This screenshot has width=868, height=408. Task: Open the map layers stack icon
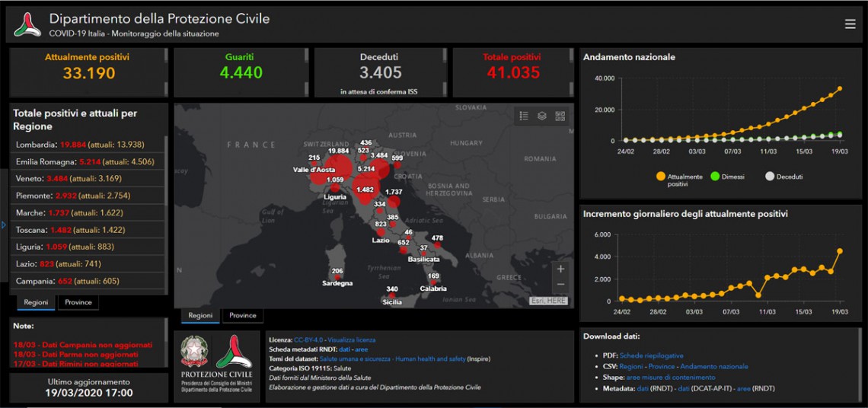coord(542,116)
